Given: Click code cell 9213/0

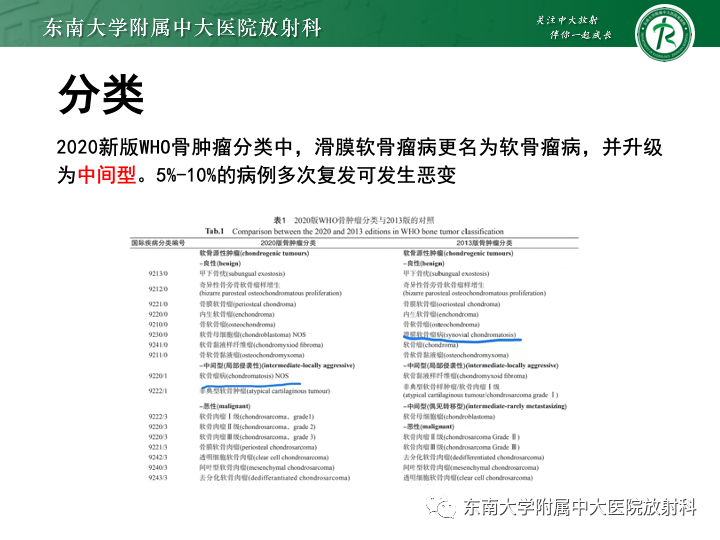Looking at the screenshot, I should pyautogui.click(x=158, y=274).
